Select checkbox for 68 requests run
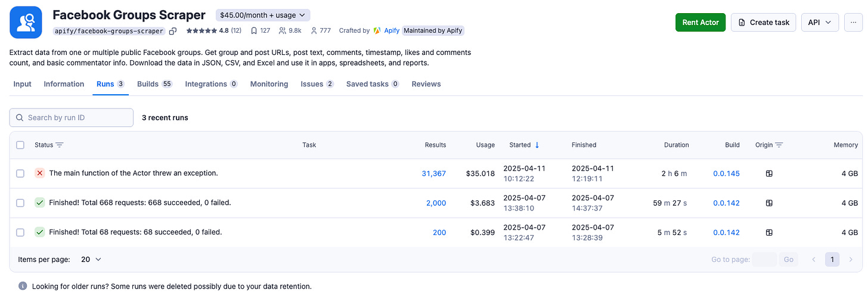This screenshot has height=303, width=868. 20,233
